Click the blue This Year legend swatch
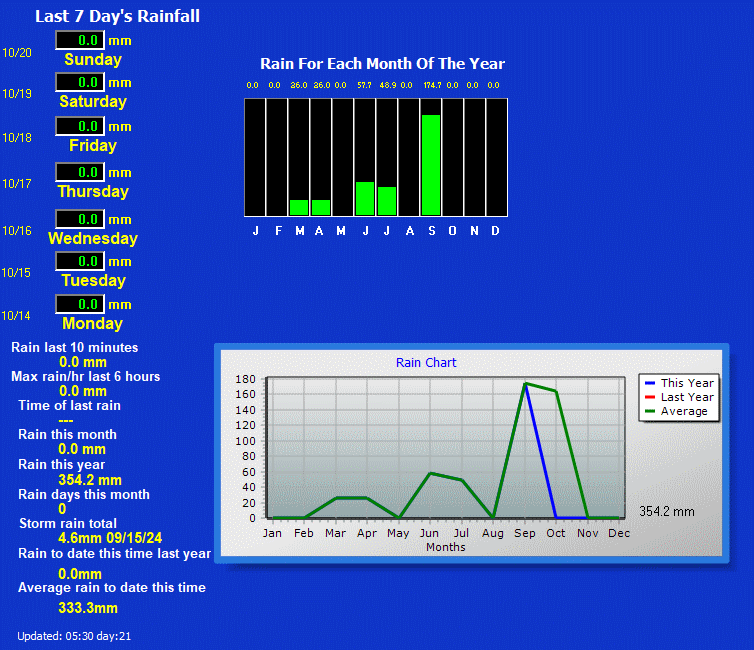The height and width of the screenshot is (650, 754). pos(650,383)
